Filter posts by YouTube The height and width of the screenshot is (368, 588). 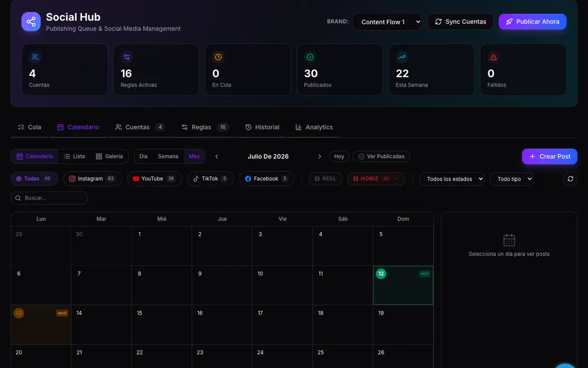point(154,179)
